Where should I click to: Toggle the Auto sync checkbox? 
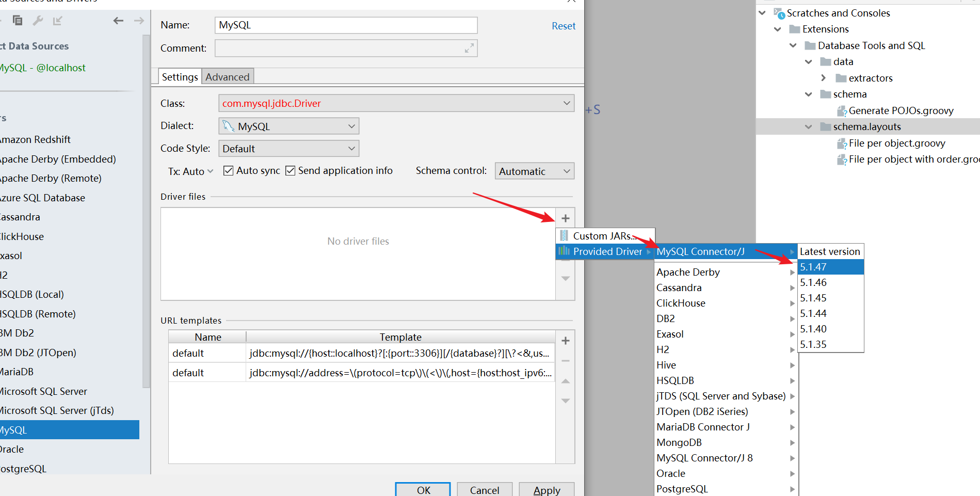[x=228, y=170]
